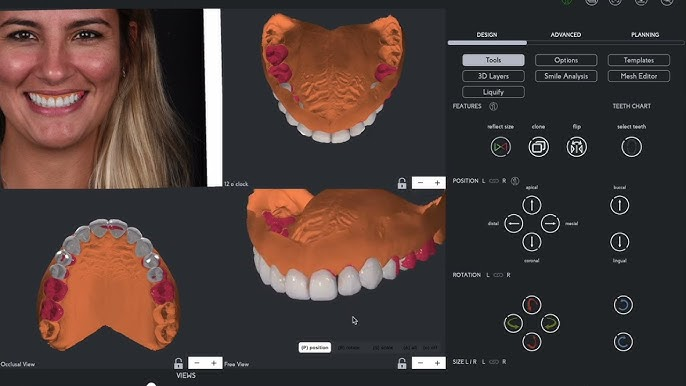Image resolution: width=686 pixels, height=386 pixels.
Task: Open the Options button
Action: [x=566, y=60]
